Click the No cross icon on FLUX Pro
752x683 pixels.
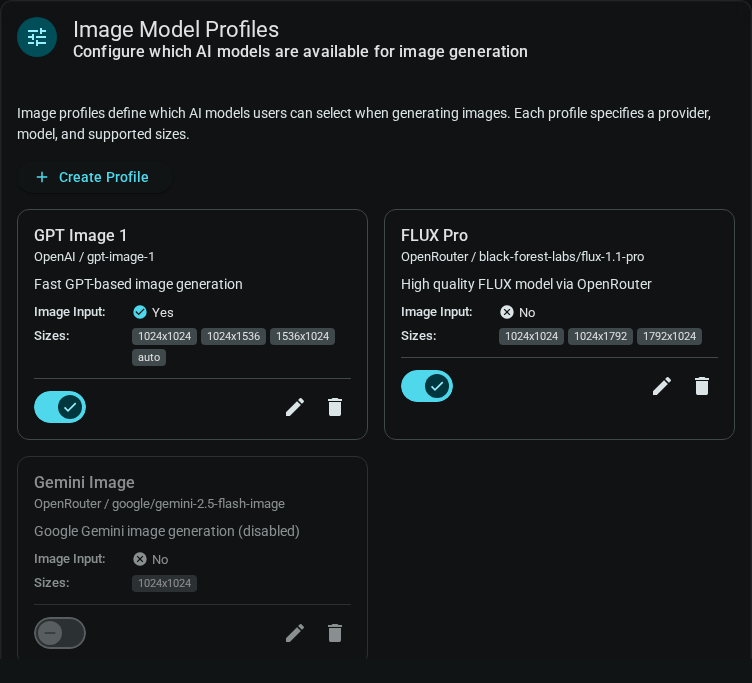pos(506,312)
